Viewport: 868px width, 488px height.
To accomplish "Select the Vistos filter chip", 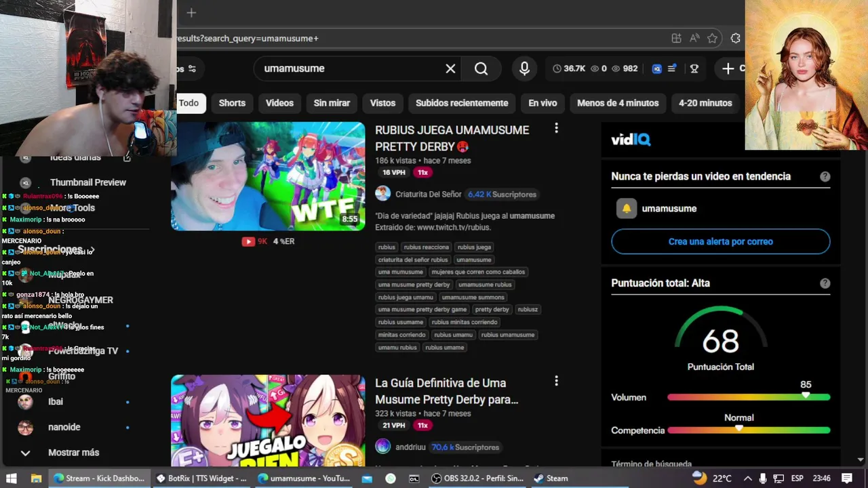I will coord(382,103).
